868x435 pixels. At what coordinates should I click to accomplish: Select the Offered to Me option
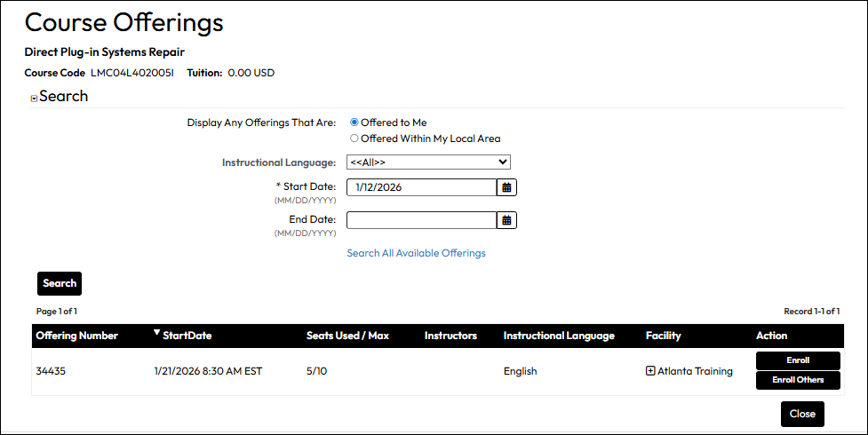pos(354,123)
